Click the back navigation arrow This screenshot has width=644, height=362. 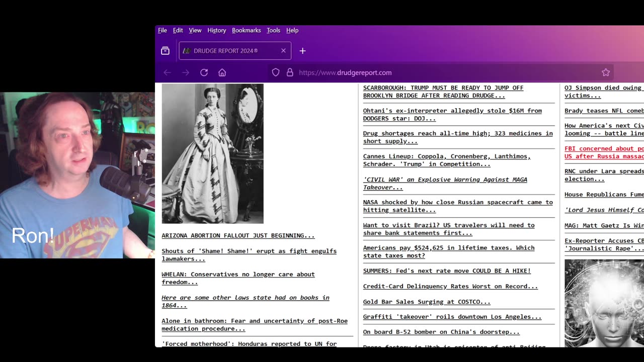[x=167, y=72]
